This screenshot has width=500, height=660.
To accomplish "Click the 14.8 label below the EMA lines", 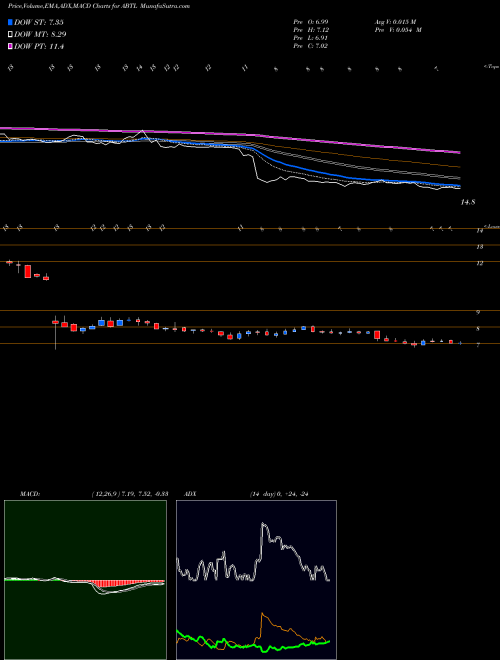I will (468, 202).
